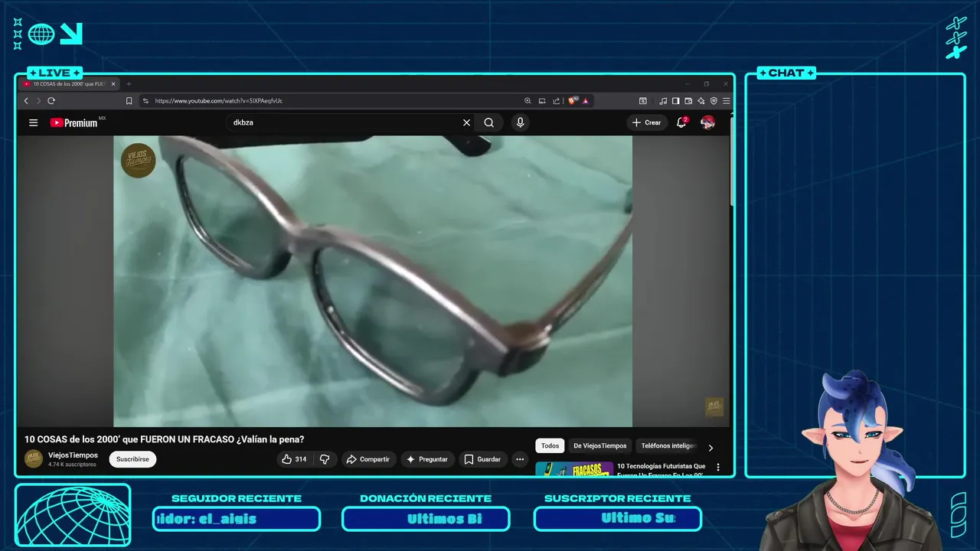Viewport: 980px width, 551px height.
Task: Open Brave Rewards triangle icon
Action: pos(585,100)
